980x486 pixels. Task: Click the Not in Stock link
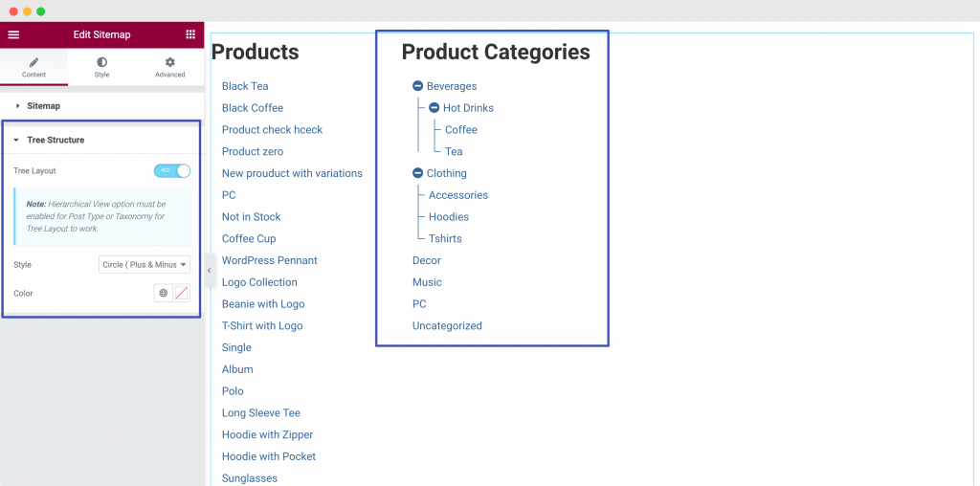click(x=252, y=217)
